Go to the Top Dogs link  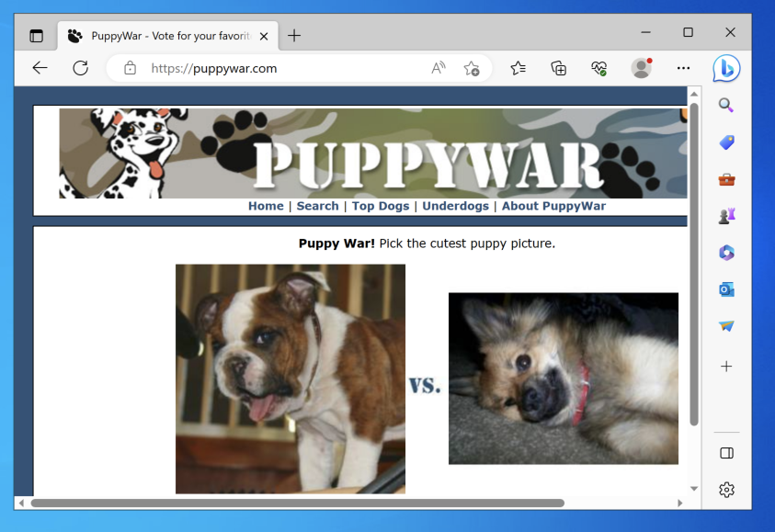[x=381, y=206]
